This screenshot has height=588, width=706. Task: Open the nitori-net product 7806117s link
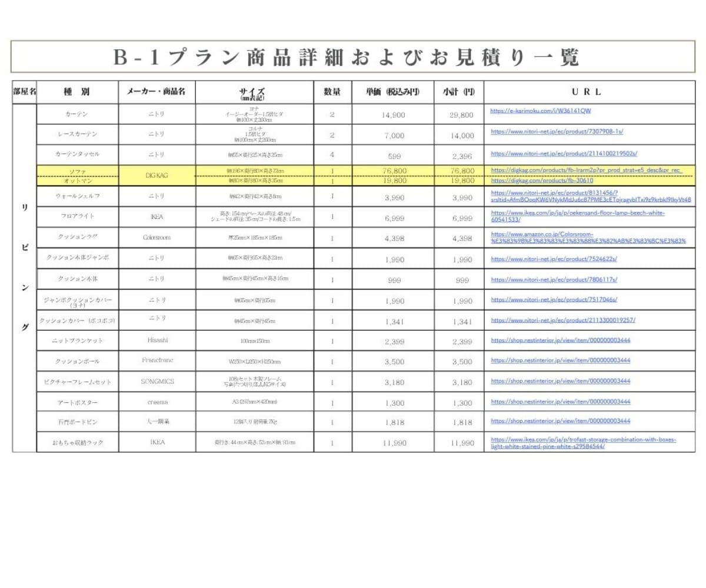coord(554,280)
